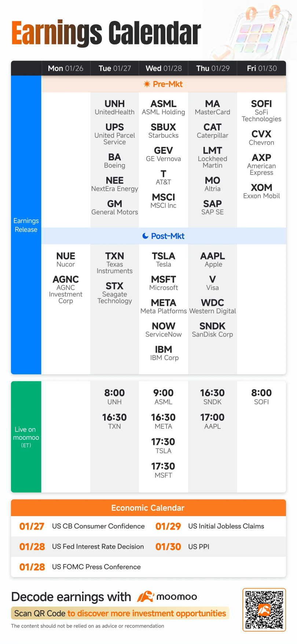Switch to the Fri 01/30 column header

[x=262, y=69]
